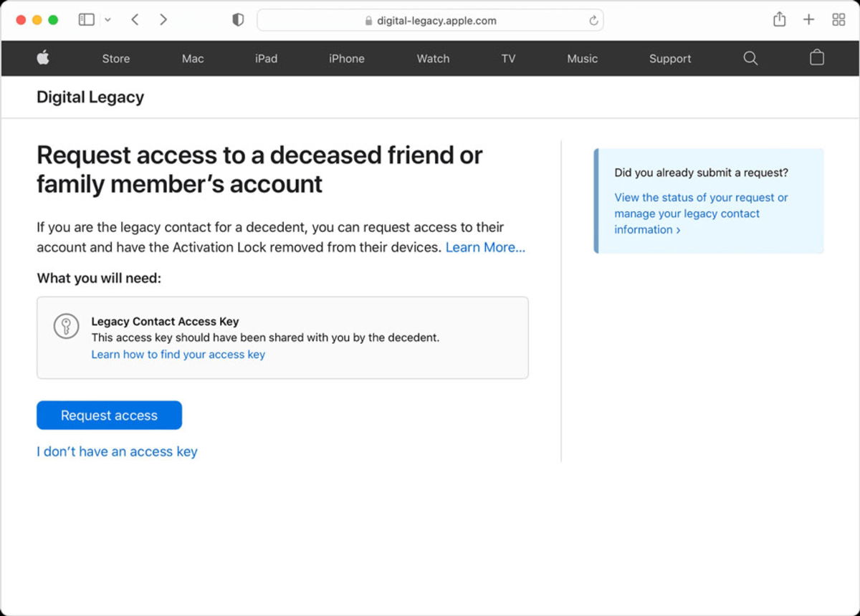Click the Apple logo in the navigation bar
860x616 pixels.
coord(43,58)
